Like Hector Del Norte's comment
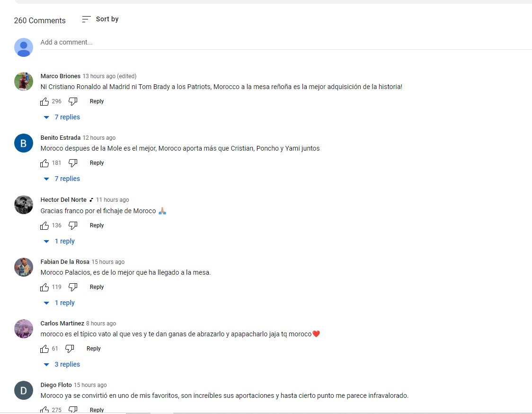This screenshot has height=414, width=532. pos(44,225)
